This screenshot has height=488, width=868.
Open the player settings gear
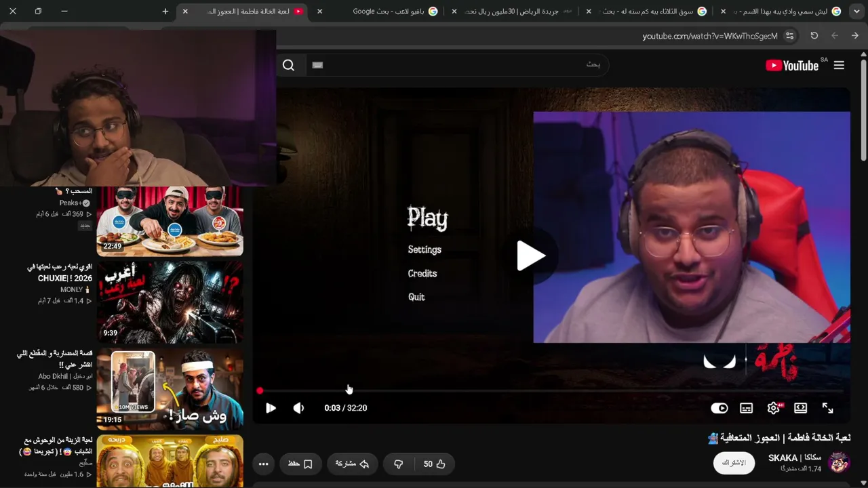773,408
